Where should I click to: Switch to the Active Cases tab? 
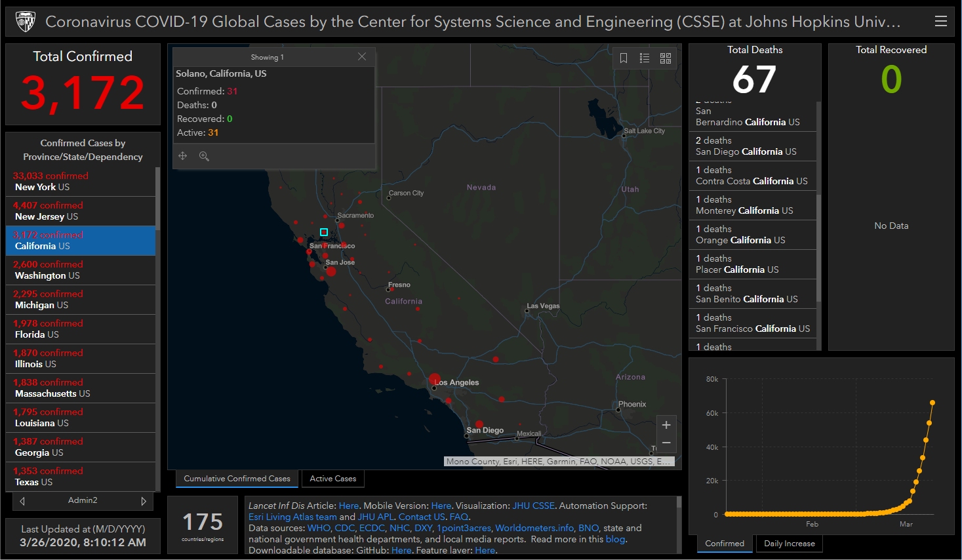tap(333, 479)
